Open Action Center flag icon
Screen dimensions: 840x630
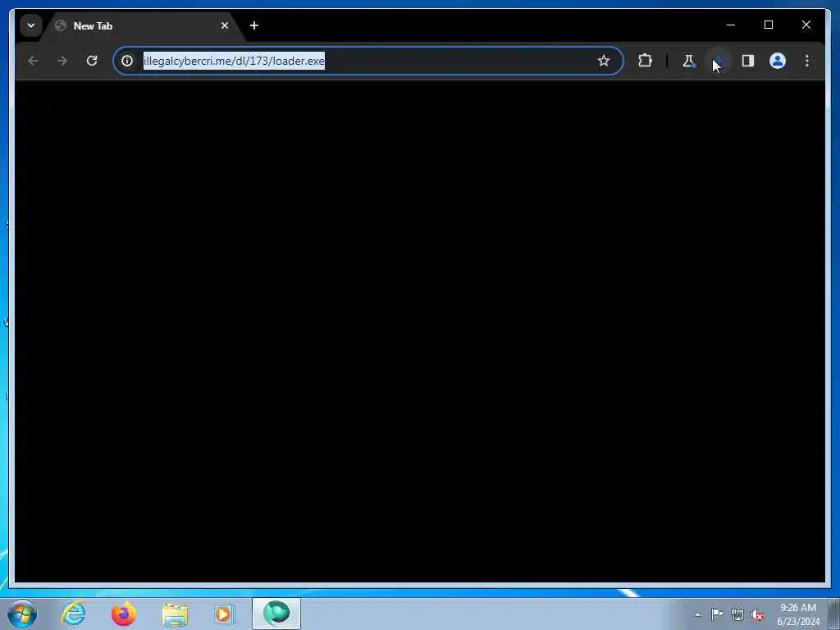coord(717,614)
